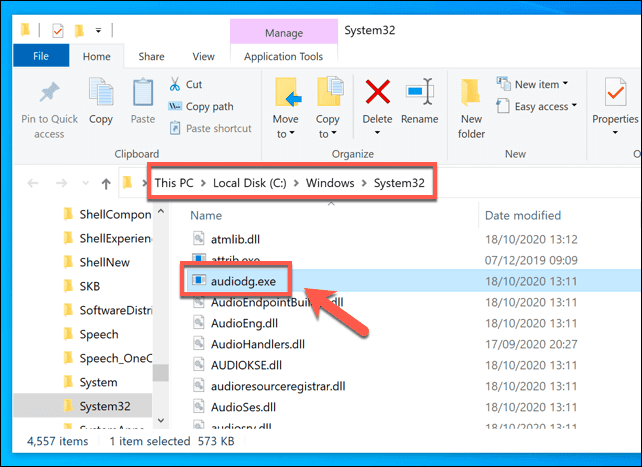Click the folder icon in address bar
642x467 pixels.
click(127, 182)
